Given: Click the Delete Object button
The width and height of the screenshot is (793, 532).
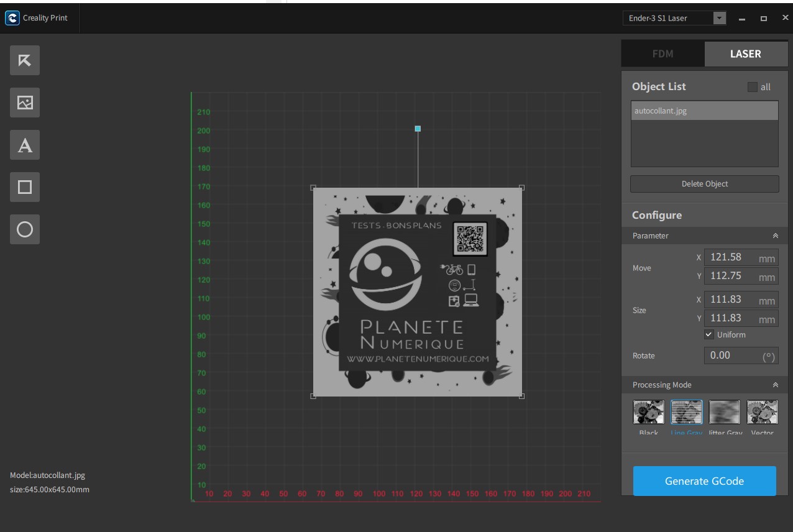Looking at the screenshot, I should point(704,184).
